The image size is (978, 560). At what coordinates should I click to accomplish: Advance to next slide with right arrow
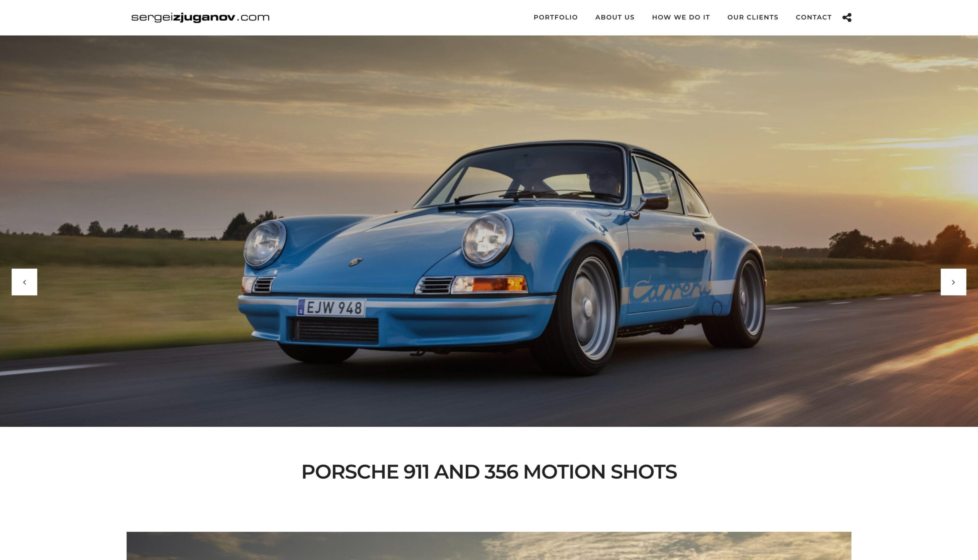(x=954, y=282)
